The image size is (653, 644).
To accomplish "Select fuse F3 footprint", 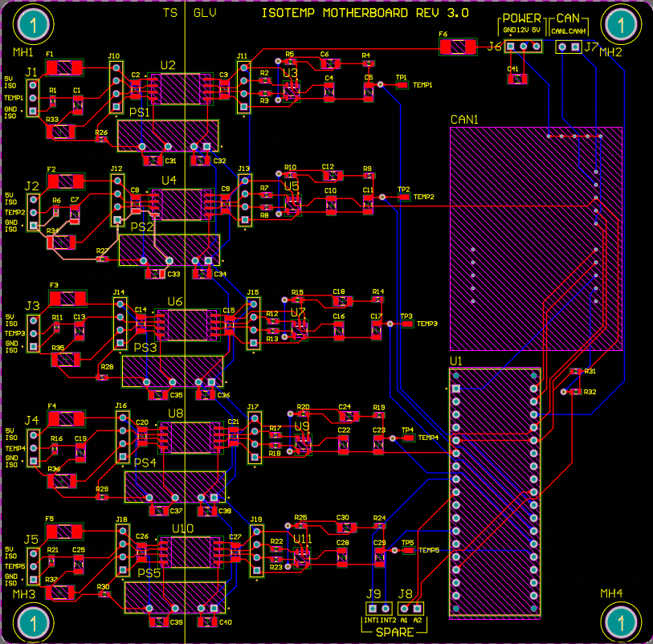I will [x=68, y=299].
